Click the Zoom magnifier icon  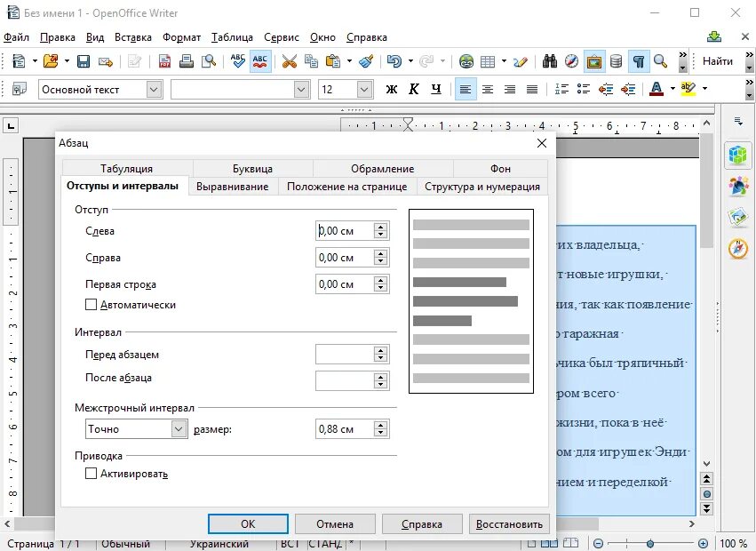[660, 61]
